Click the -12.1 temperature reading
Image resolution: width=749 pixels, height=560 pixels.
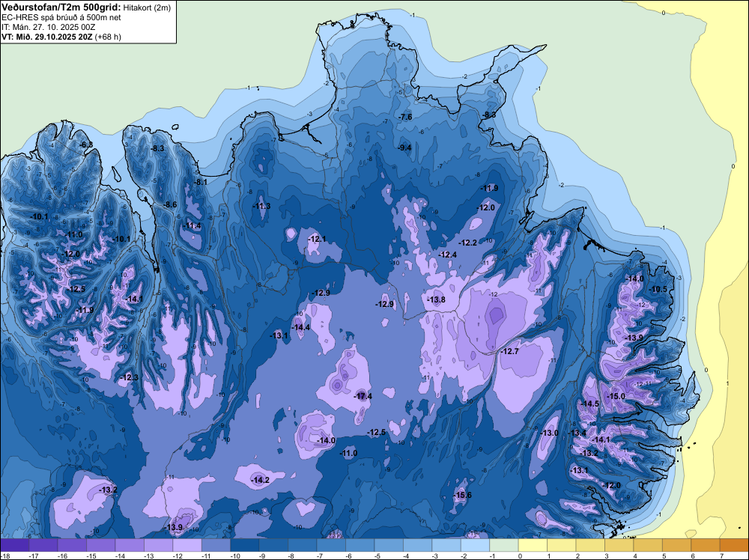click(317, 239)
